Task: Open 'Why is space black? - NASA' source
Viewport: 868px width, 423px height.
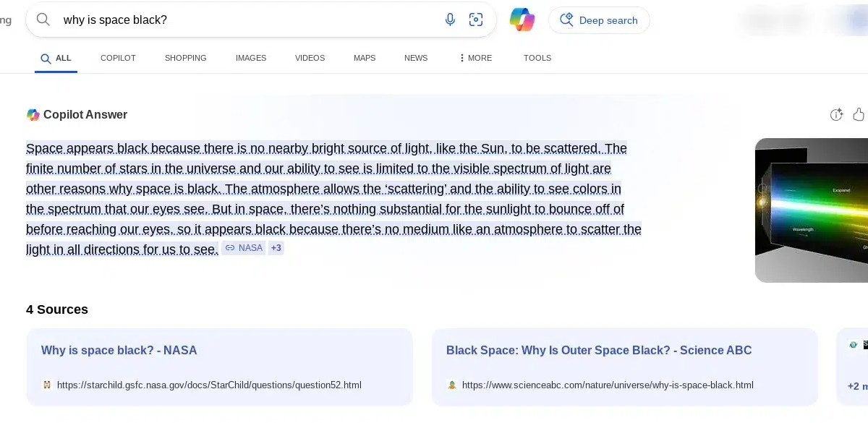Action: [x=119, y=350]
